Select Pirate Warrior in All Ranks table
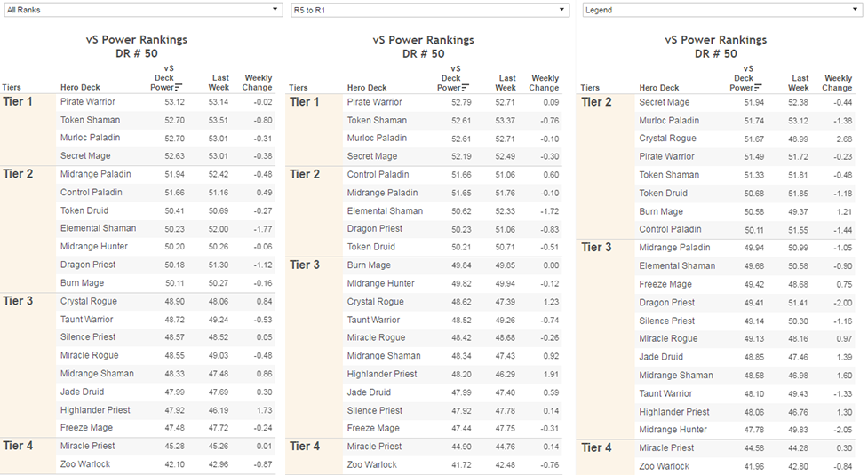This screenshot has height=475, width=868. tap(88, 102)
